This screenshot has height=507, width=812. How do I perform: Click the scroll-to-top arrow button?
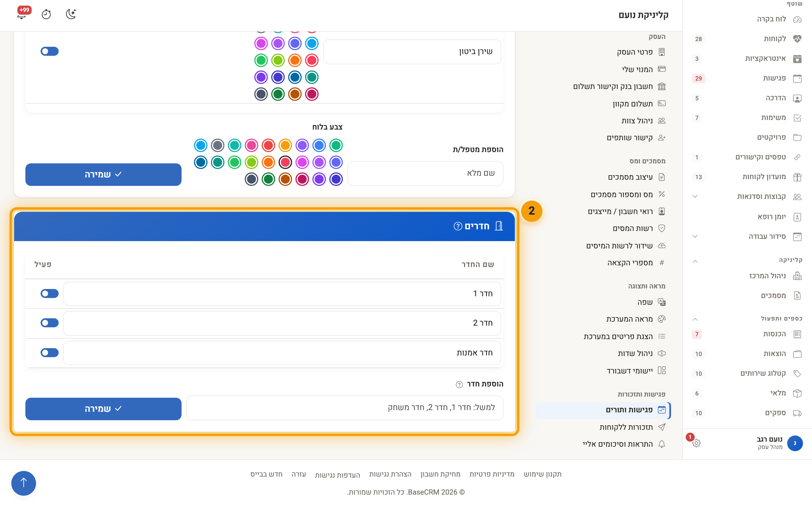point(23,483)
